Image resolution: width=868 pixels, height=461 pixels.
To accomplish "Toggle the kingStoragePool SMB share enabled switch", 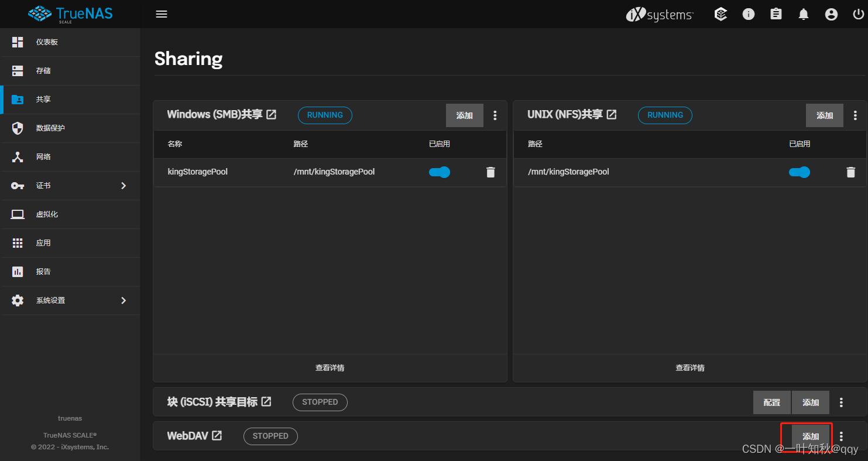I will click(x=440, y=172).
